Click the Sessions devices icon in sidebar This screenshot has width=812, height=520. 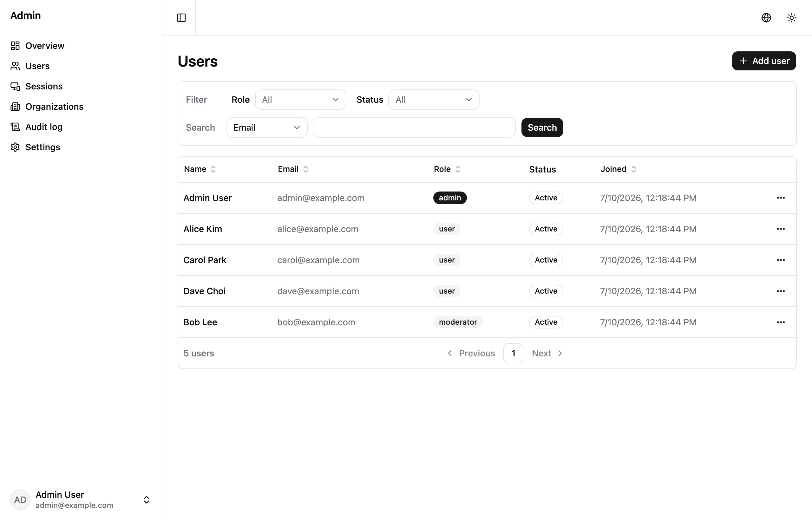(x=15, y=86)
